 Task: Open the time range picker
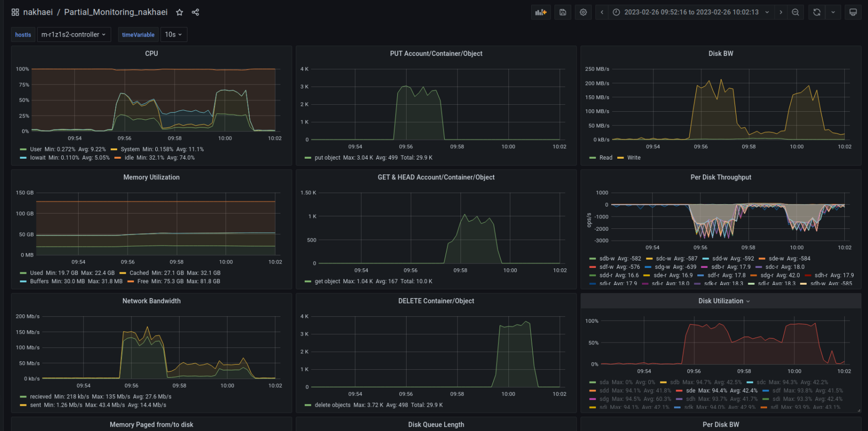tap(691, 12)
